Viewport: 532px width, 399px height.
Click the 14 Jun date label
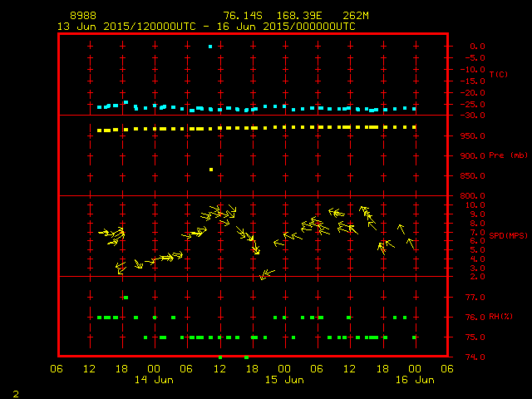click(154, 379)
